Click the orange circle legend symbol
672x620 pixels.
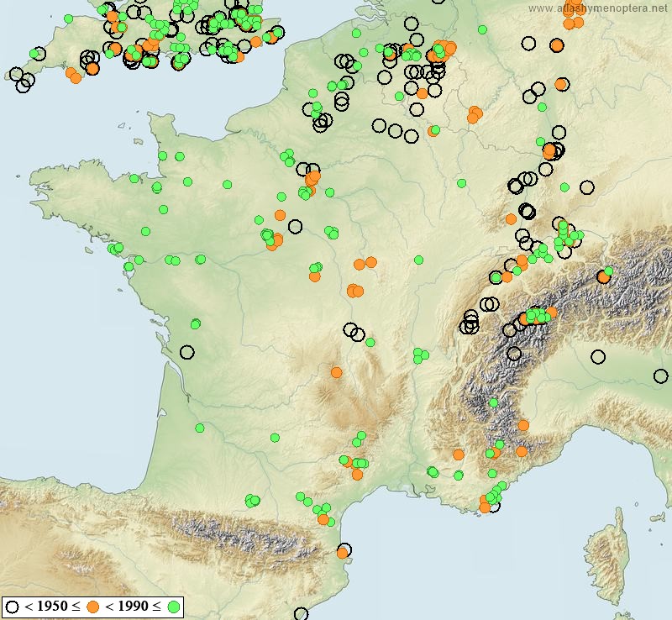pos(93,607)
